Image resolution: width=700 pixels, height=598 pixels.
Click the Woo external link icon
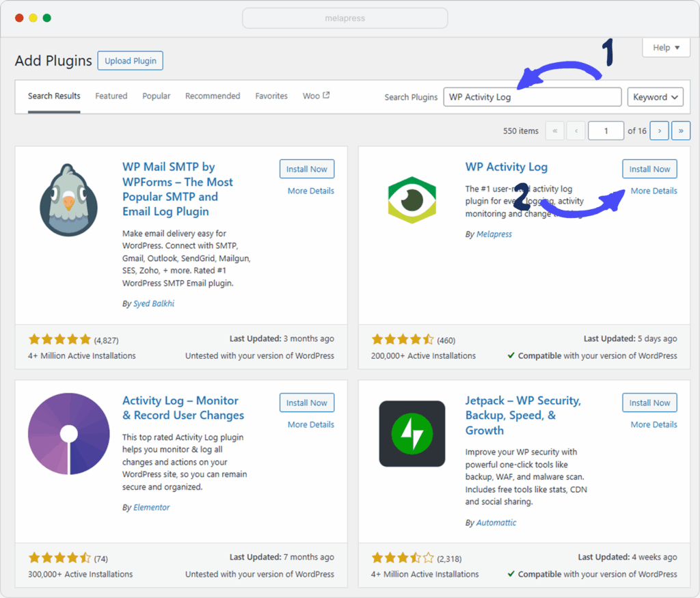pyautogui.click(x=326, y=95)
